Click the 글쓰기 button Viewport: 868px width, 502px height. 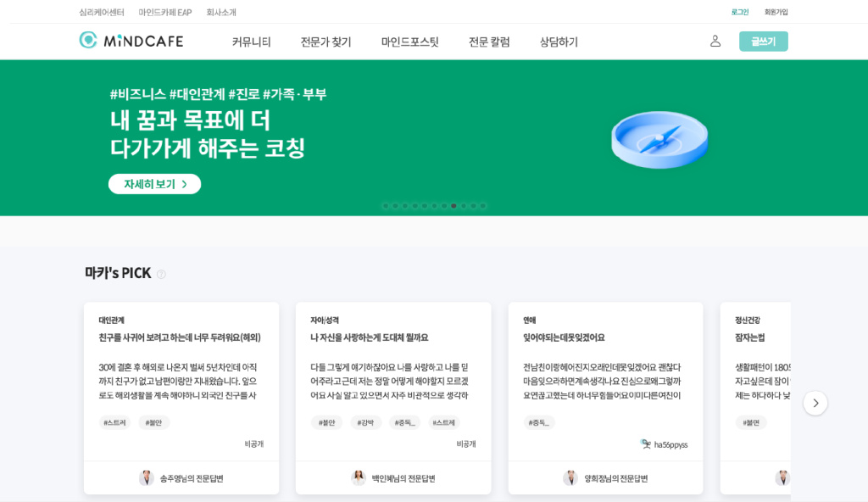click(764, 42)
